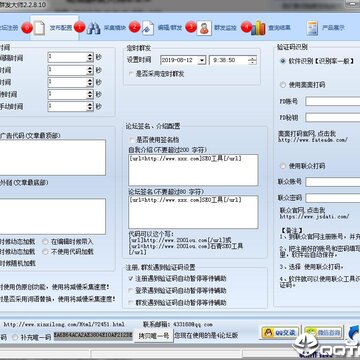360x360 pixels.
Task: Check 登录遇到验证码自动暂停等待辅助
Action: (x=131, y=290)
